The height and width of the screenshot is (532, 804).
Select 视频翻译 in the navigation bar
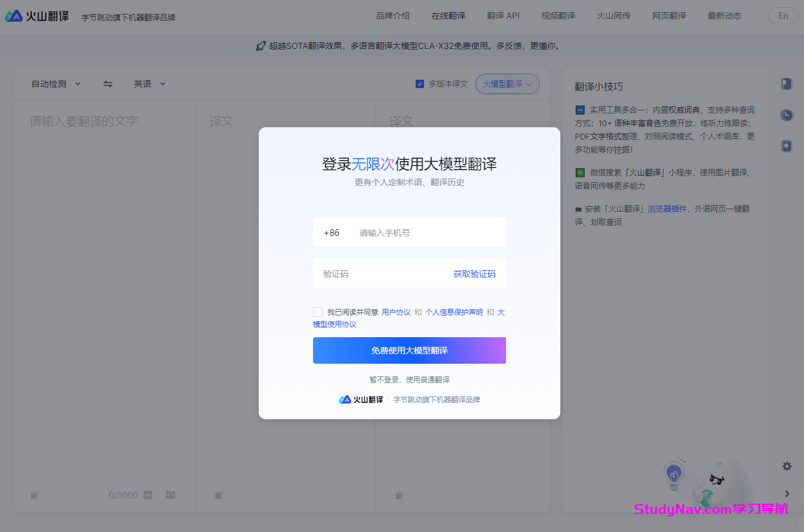coord(558,16)
